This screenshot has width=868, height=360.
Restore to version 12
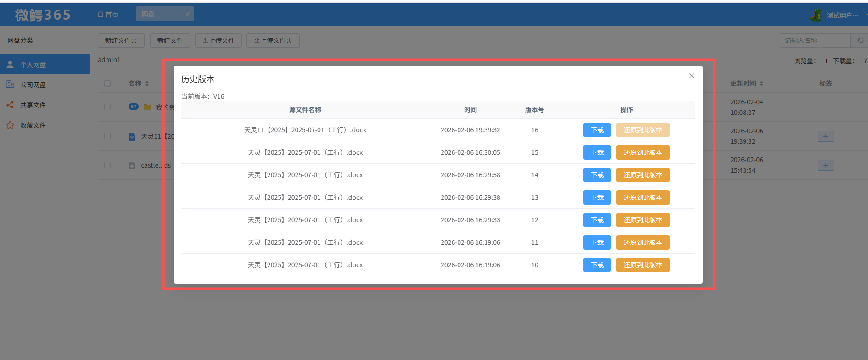point(643,220)
